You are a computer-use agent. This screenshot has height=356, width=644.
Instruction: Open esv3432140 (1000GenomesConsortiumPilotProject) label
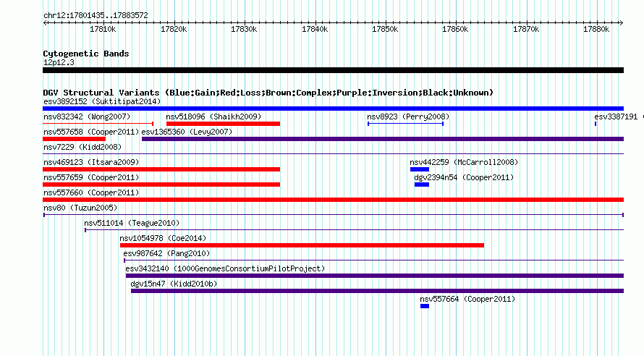pyautogui.click(x=225, y=268)
